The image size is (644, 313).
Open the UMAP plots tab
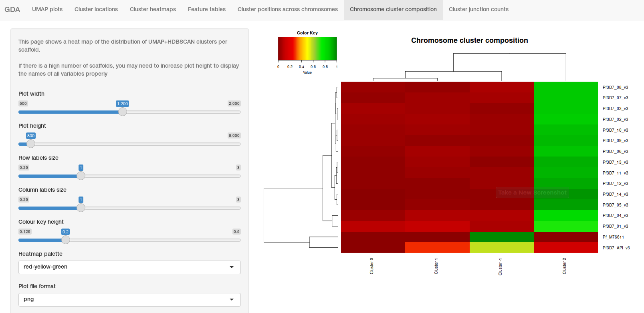pos(47,9)
